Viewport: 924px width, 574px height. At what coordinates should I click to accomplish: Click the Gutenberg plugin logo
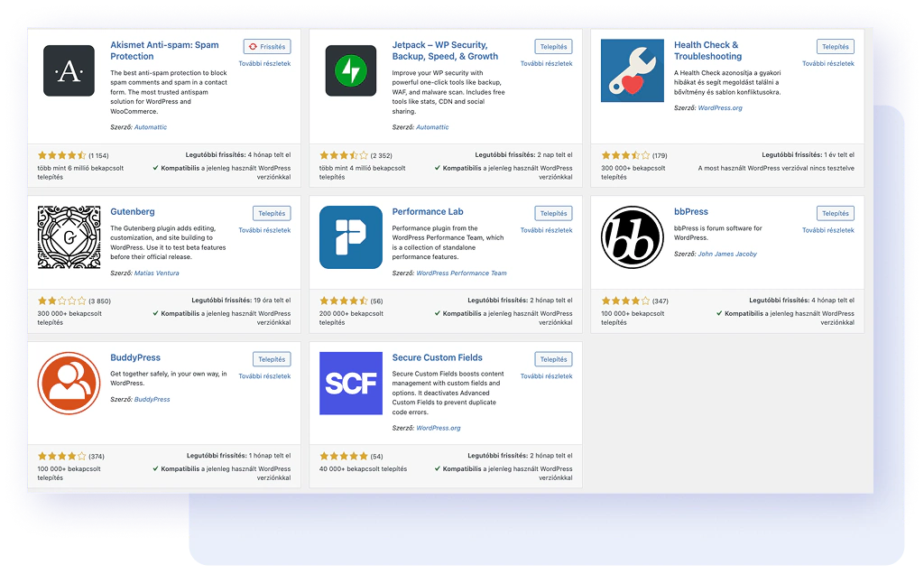click(69, 237)
